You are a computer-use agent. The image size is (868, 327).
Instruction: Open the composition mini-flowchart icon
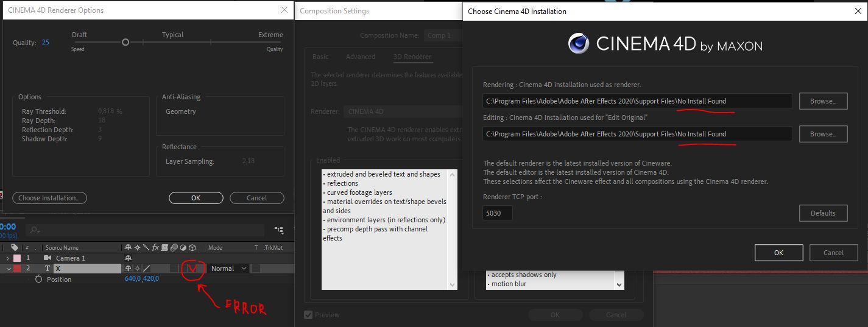[279, 230]
